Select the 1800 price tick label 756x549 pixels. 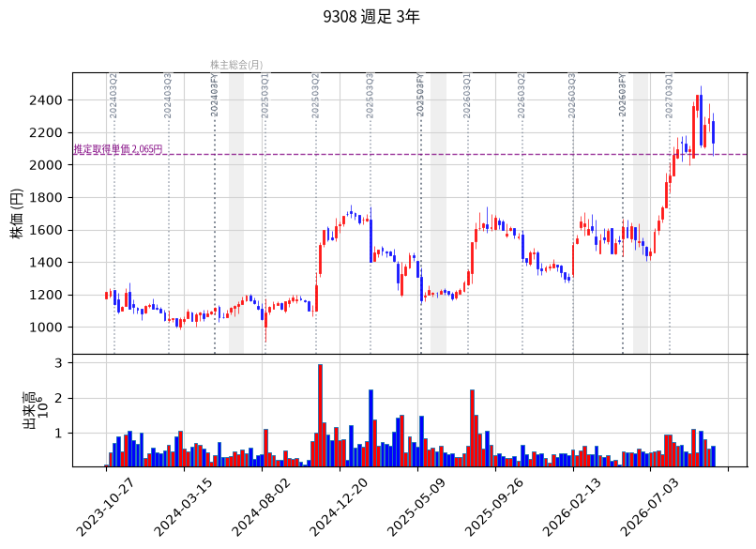point(46,197)
